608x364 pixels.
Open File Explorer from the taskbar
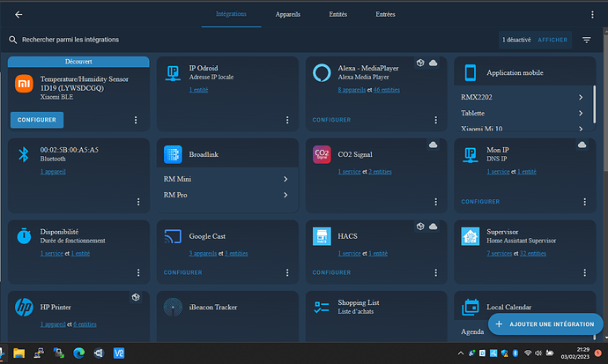(x=19, y=353)
